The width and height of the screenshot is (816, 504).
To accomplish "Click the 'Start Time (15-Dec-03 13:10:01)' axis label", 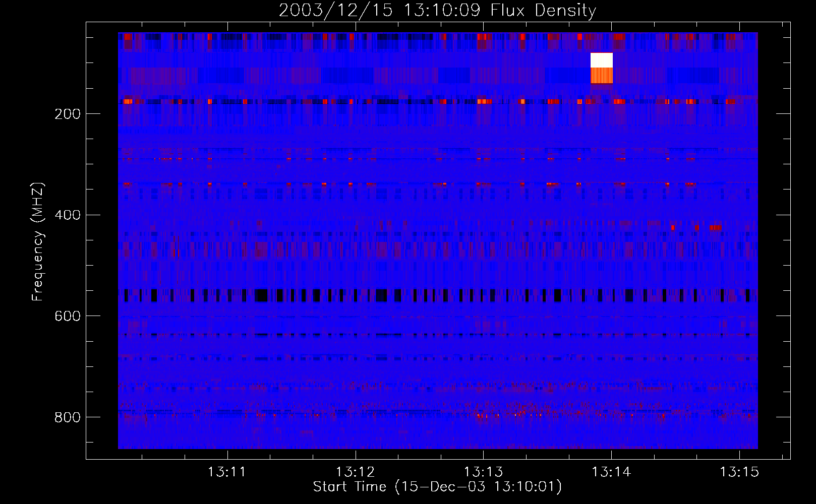I will (x=437, y=487).
